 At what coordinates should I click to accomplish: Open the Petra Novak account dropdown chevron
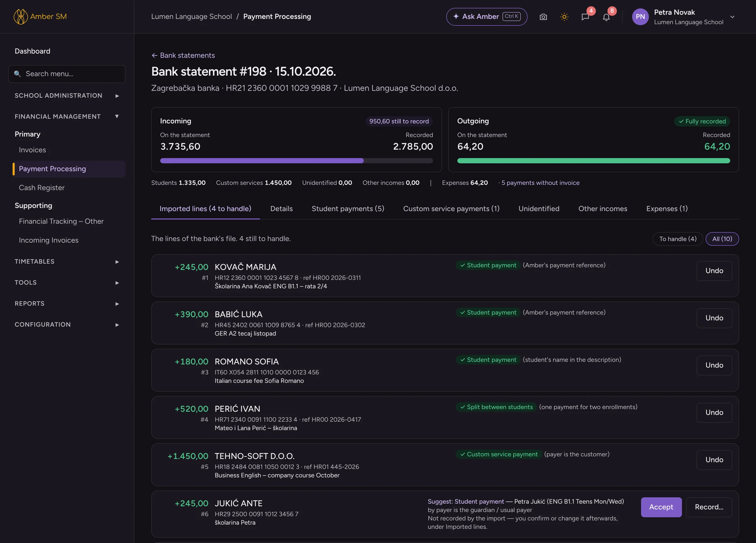(732, 17)
